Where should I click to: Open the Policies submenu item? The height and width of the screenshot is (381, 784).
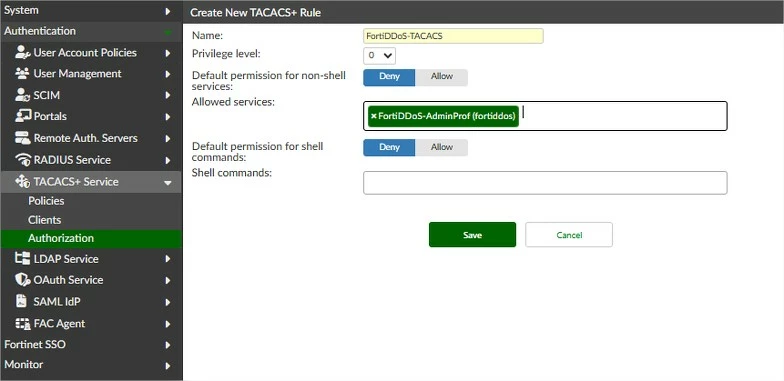46,201
